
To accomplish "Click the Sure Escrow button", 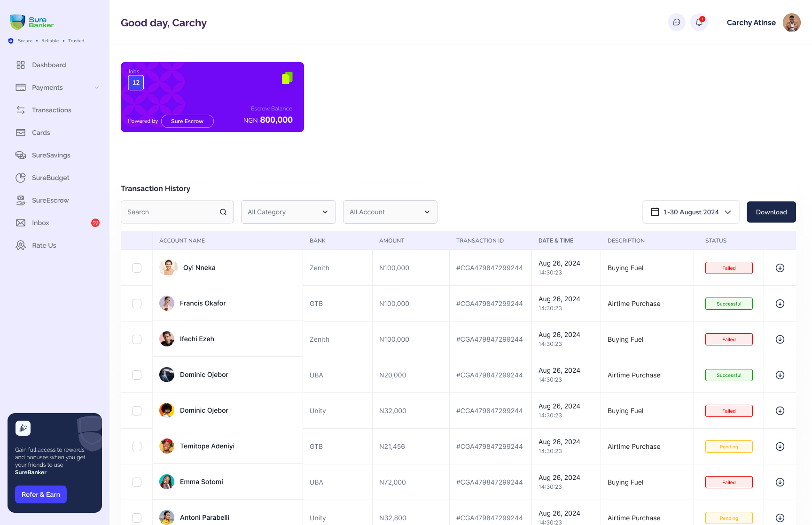I will pyautogui.click(x=187, y=121).
